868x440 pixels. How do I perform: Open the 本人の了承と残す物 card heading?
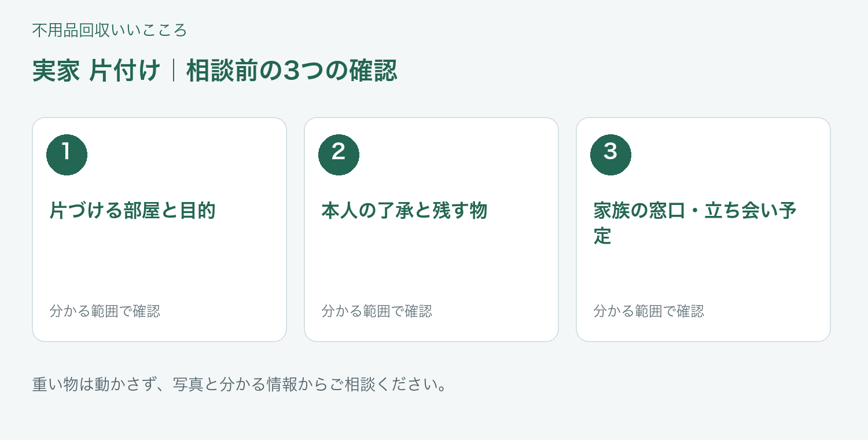pyautogui.click(x=404, y=211)
